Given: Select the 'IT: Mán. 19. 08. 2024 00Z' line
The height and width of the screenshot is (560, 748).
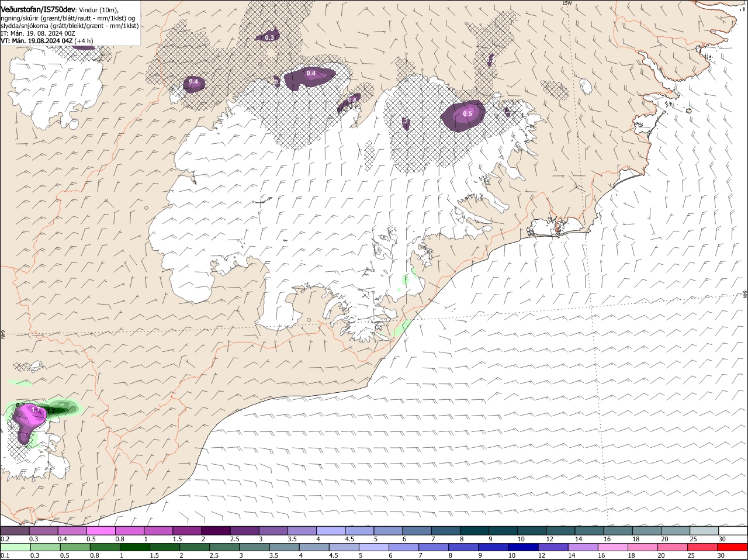Looking at the screenshot, I should (38, 33).
